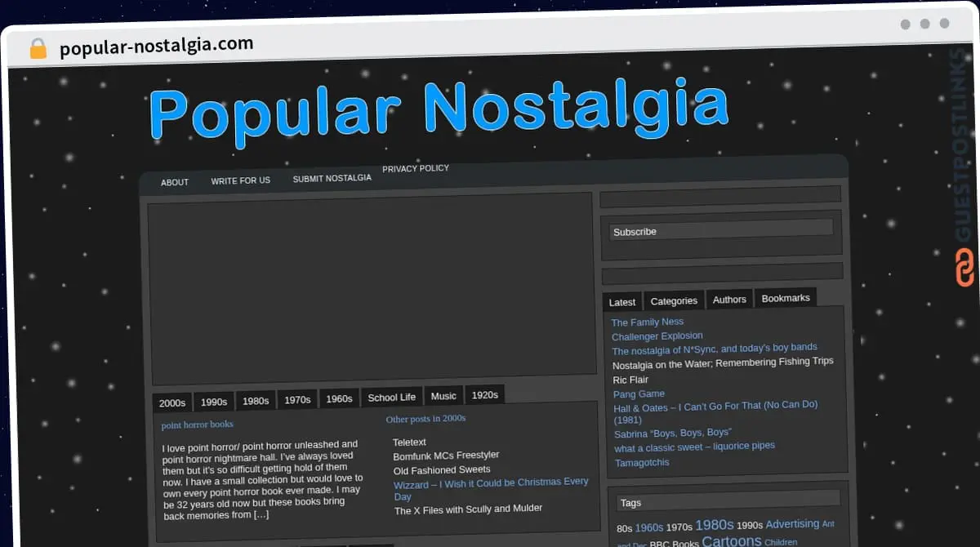Screen dimensions: 980x547
Task: Open the About menu item
Action: (x=175, y=182)
